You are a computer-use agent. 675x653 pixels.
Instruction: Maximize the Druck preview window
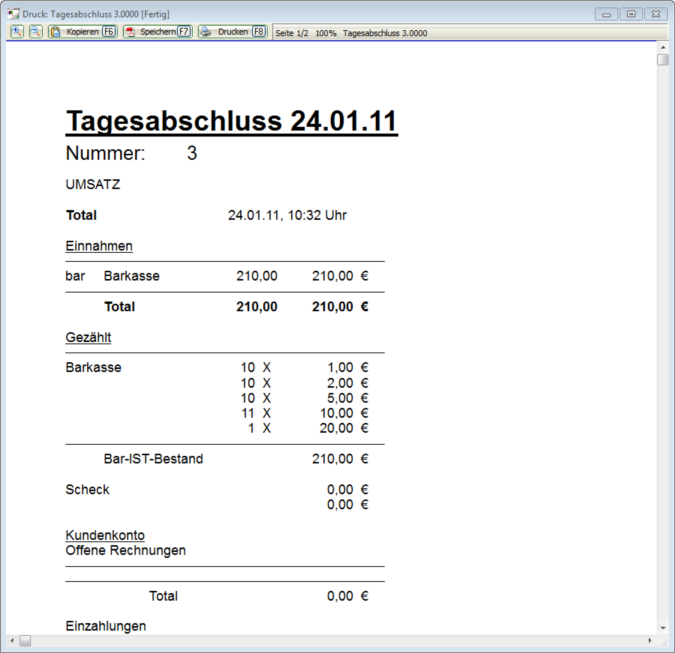(631, 14)
